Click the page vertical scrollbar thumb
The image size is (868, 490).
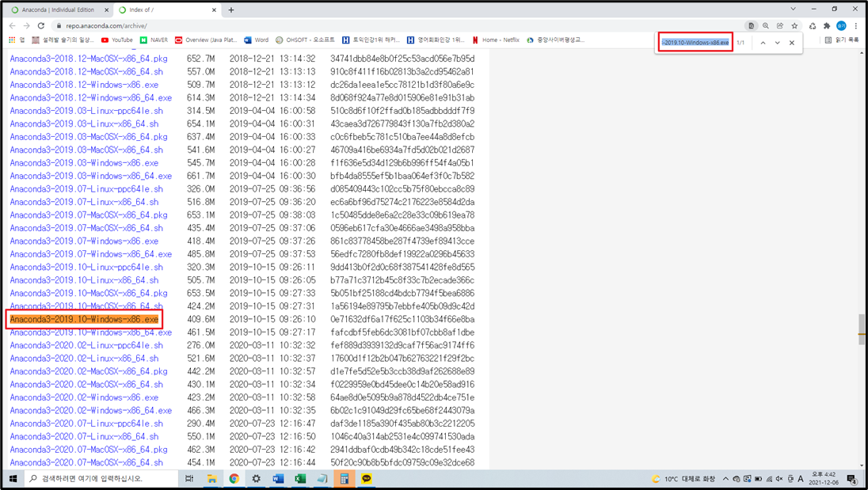pyautogui.click(x=862, y=329)
